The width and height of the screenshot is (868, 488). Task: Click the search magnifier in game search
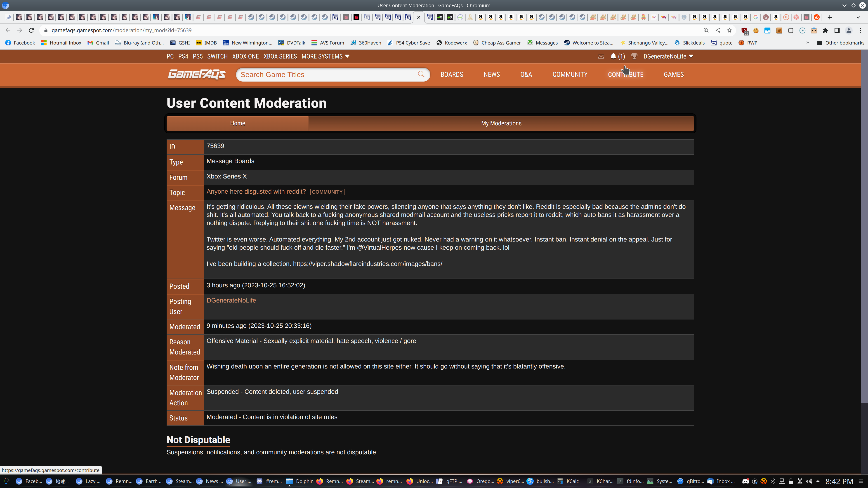(x=421, y=74)
